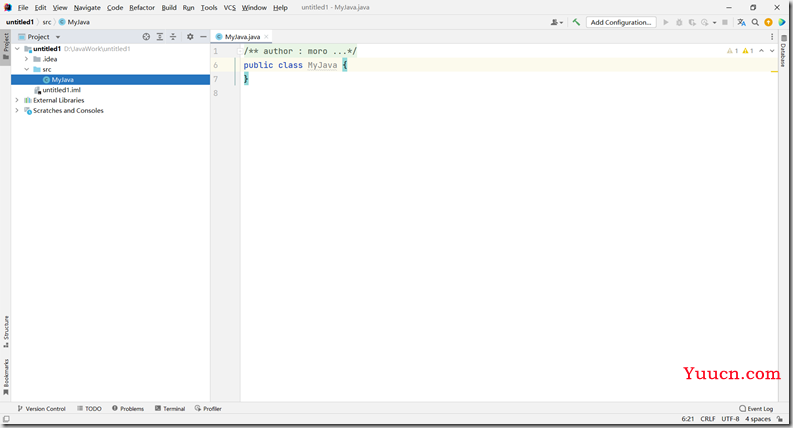Collapse the untitled1 root node

18,49
